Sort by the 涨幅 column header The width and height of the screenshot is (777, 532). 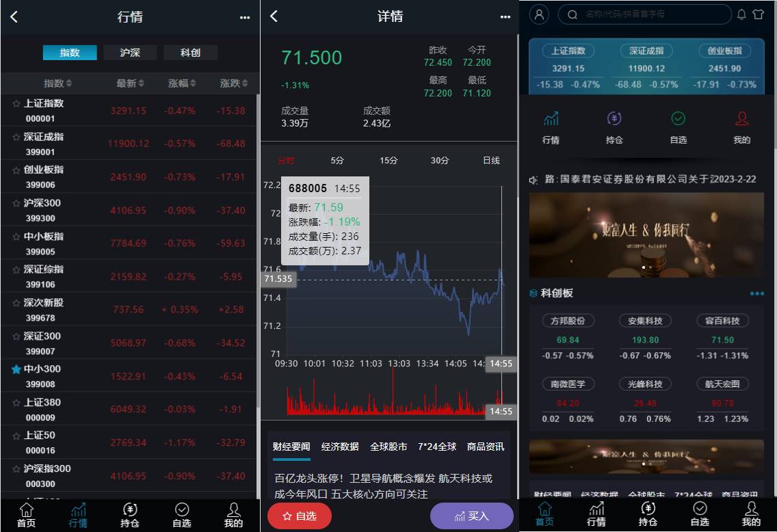182,83
